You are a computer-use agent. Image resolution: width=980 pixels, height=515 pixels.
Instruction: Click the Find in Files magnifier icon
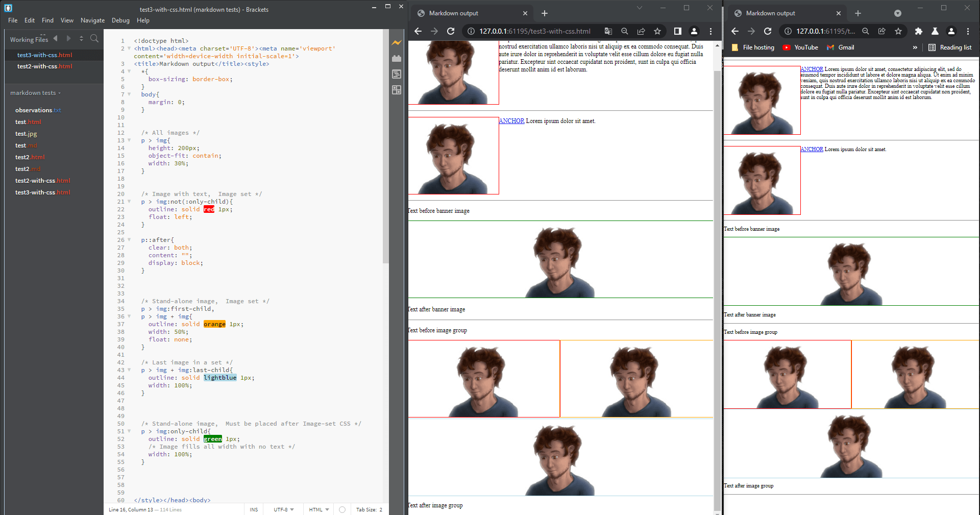coord(94,39)
